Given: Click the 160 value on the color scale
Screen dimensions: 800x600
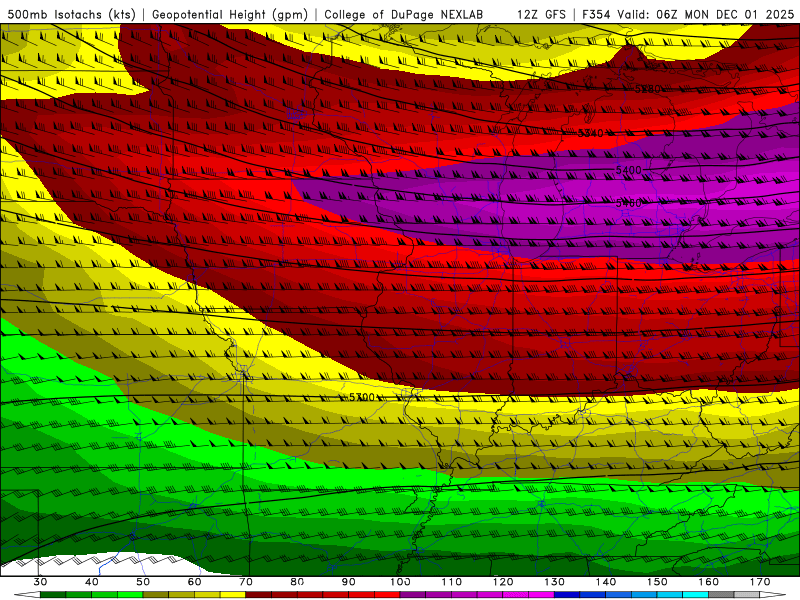Looking at the screenshot, I should pyautogui.click(x=709, y=582).
